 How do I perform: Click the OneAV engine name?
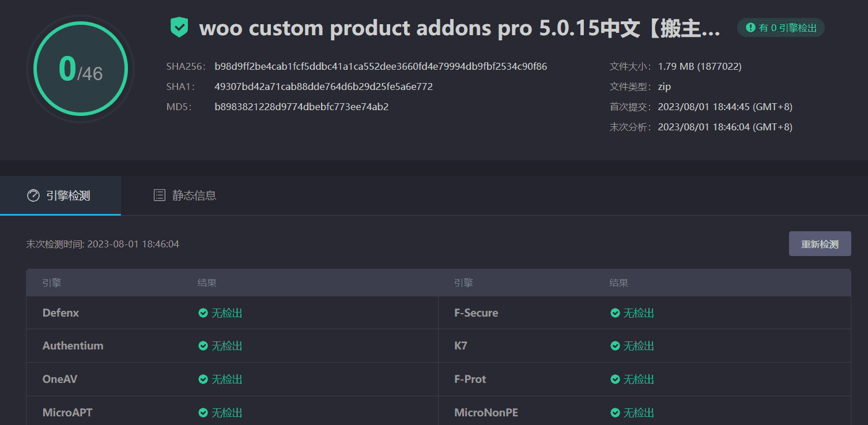click(59, 379)
